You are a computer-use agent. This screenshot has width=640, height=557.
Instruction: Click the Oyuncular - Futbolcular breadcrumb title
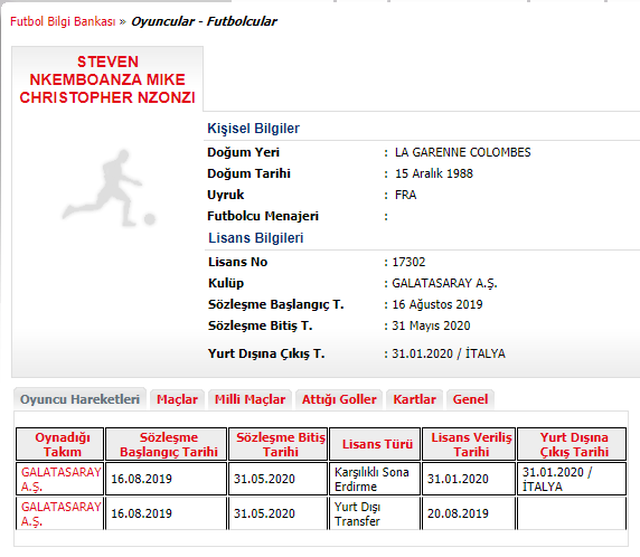204,21
